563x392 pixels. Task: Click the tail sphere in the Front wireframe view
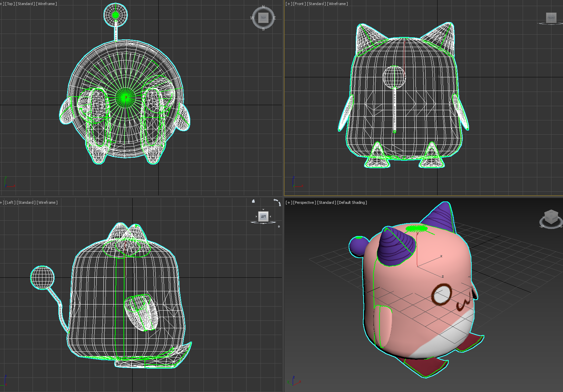394,77
